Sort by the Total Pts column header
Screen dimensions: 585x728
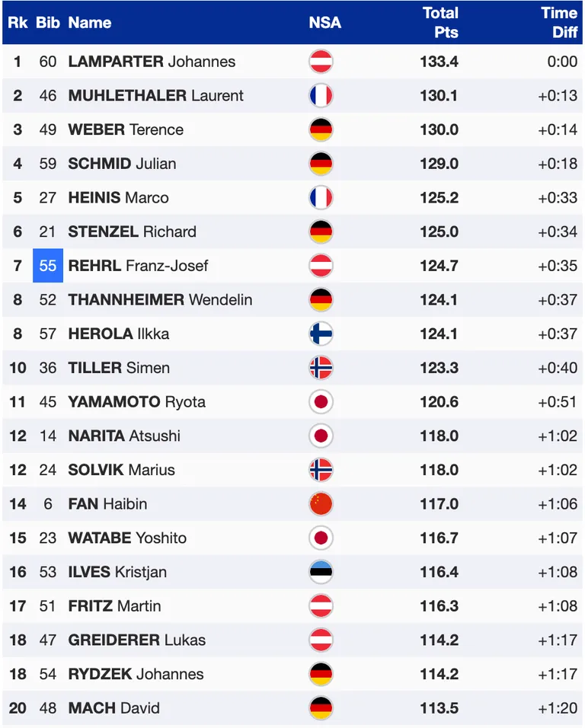click(x=440, y=22)
